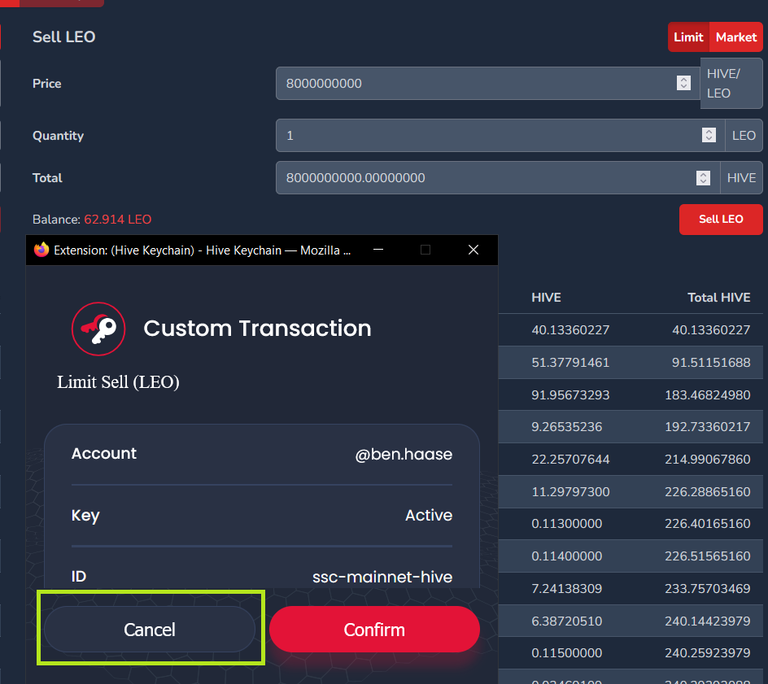Select order row with 91.95673293 HIVE
Viewport: 768px width, 684px height.
[630, 395]
